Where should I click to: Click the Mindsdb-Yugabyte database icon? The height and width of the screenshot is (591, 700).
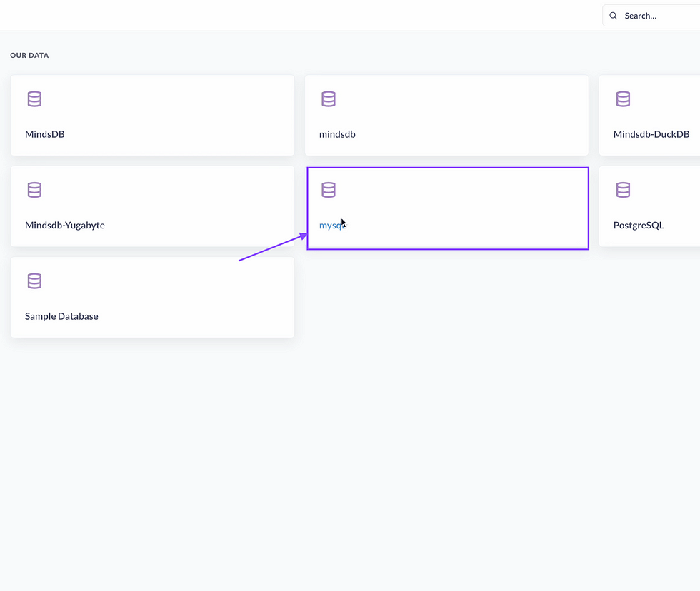[x=34, y=190]
